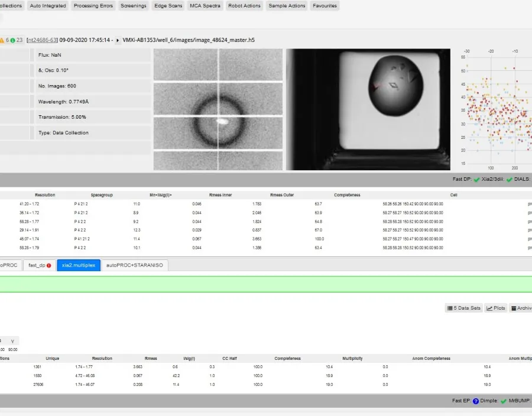Click the 1.74 - 1.77 resolution shell row
The width and height of the screenshot is (532, 416).
click(x=266, y=367)
